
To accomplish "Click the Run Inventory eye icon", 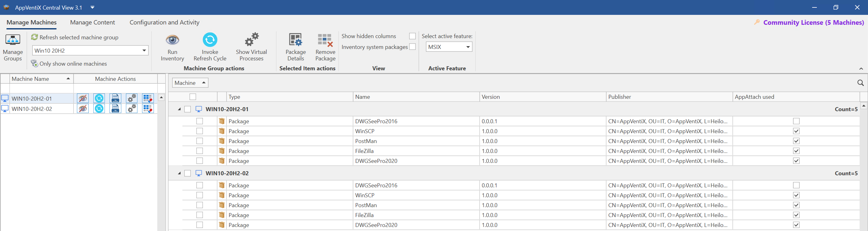I will [172, 40].
